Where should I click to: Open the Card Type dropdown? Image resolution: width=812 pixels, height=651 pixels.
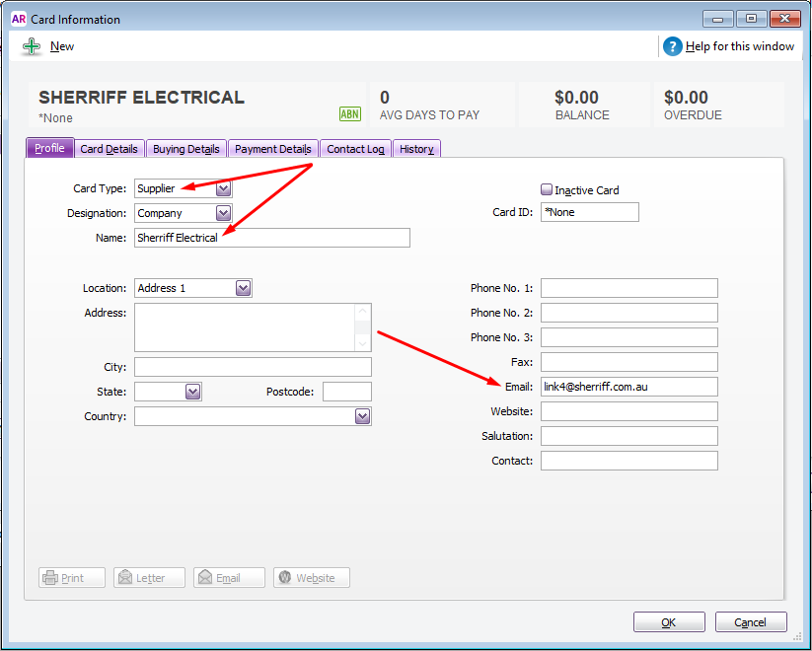point(223,188)
